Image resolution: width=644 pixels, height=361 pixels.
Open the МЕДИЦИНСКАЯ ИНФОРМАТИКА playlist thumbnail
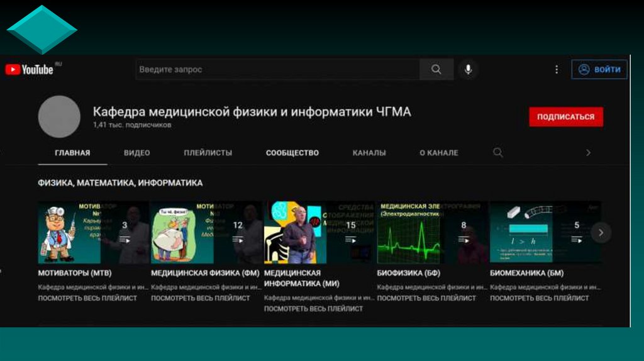click(319, 232)
